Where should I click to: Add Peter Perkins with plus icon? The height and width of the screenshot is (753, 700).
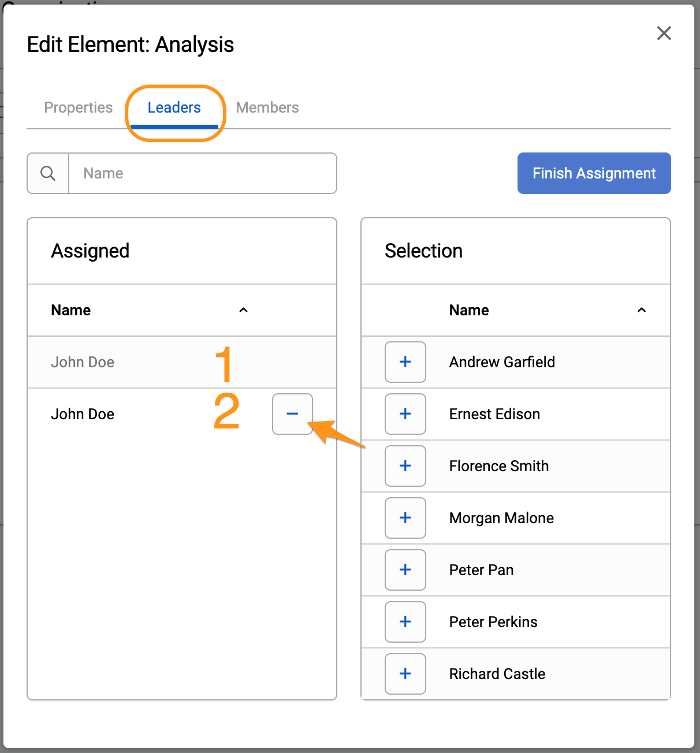[x=405, y=622]
